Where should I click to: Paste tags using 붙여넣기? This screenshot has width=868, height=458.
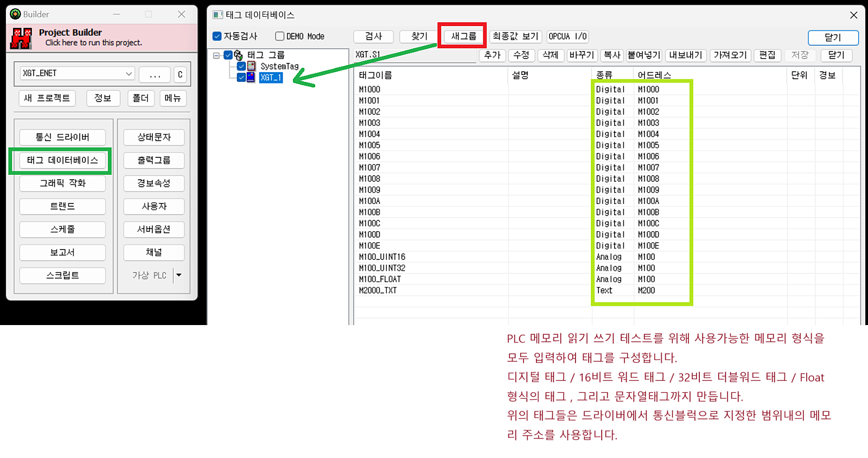[644, 55]
